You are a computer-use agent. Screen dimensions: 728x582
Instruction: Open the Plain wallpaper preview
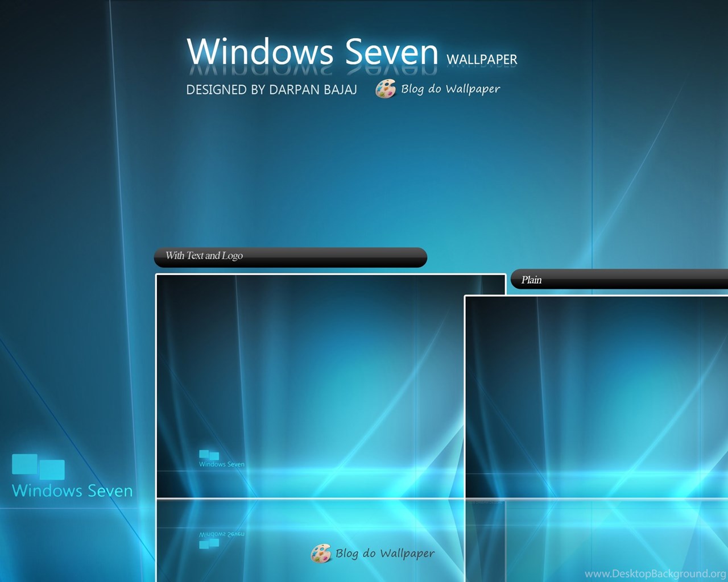(596, 397)
